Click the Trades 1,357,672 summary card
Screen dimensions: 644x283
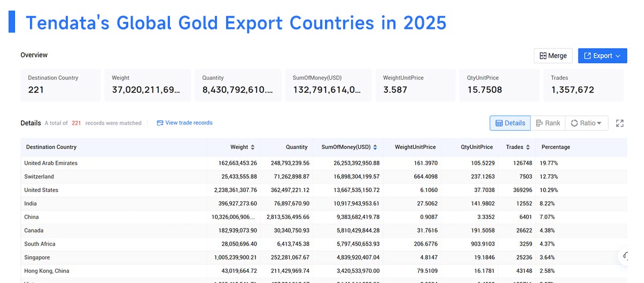[x=583, y=85]
